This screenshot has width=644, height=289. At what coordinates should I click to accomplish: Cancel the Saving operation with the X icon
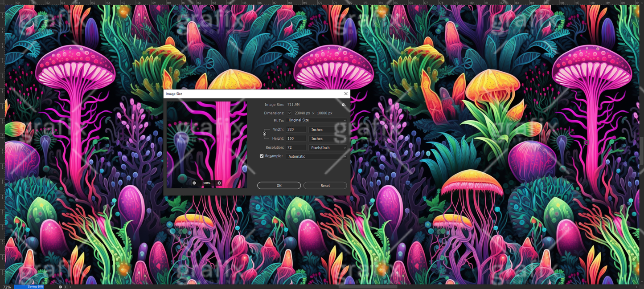pyautogui.click(x=60, y=286)
